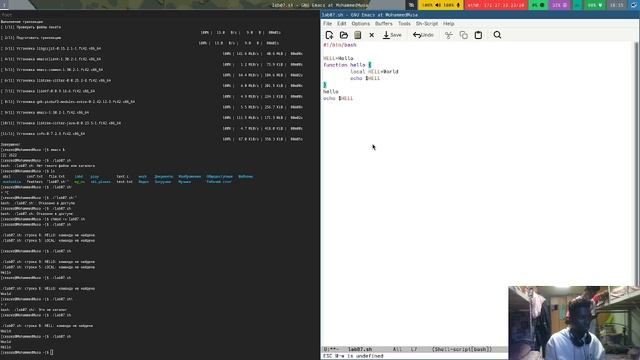Click the 'Завершено!' line in terminal
Screen dimensions: 640x360
tap(10, 144)
